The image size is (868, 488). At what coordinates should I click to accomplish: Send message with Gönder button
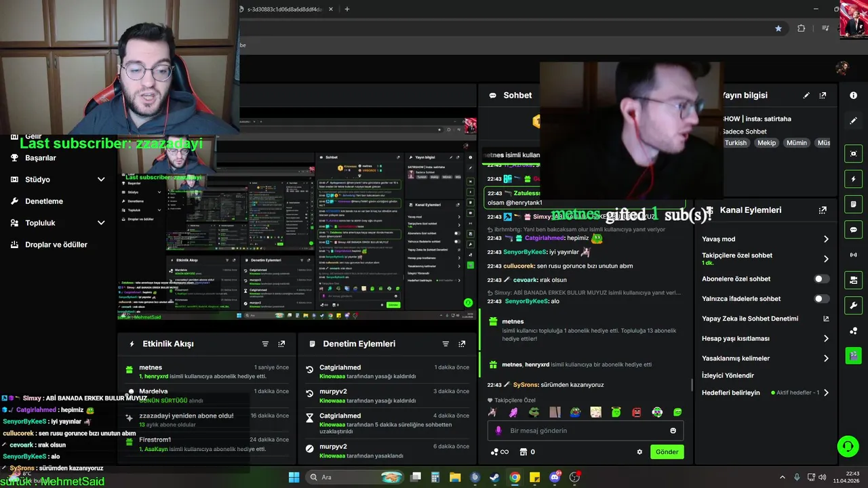pos(667,452)
